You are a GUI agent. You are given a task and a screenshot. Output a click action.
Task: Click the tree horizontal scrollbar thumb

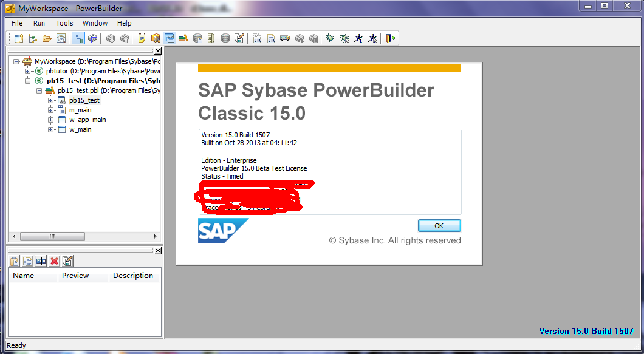52,237
